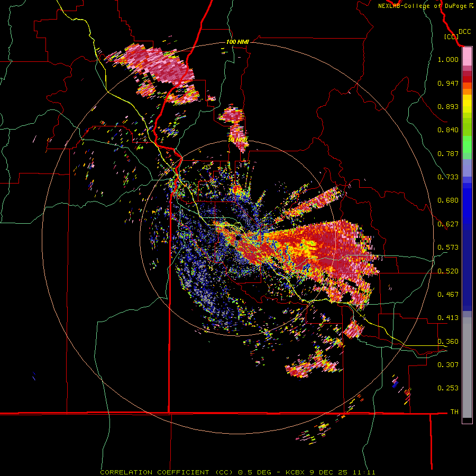The width and height of the screenshot is (476, 476).
Task: Select the 0.893 scale value
Action: point(448,106)
